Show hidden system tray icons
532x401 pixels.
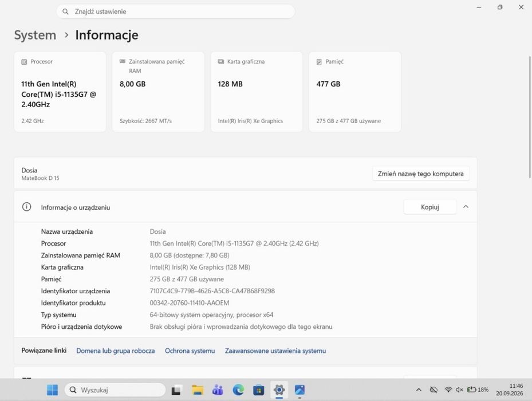(x=419, y=390)
